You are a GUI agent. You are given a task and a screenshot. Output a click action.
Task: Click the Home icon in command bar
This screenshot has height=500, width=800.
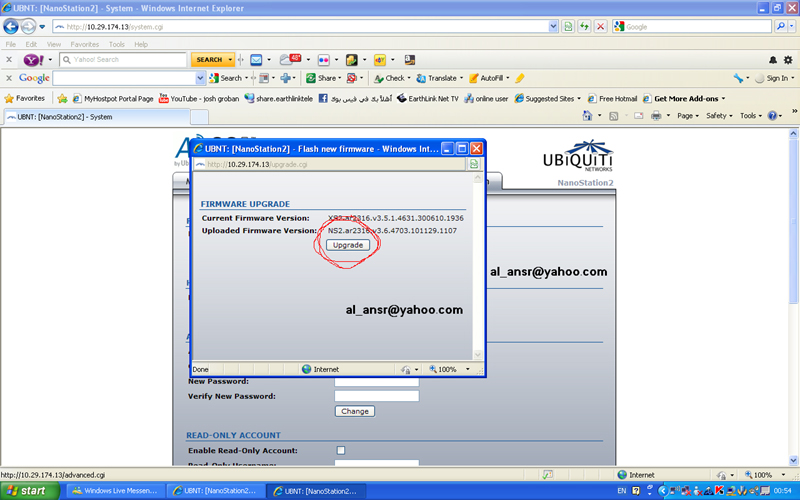[x=587, y=116]
